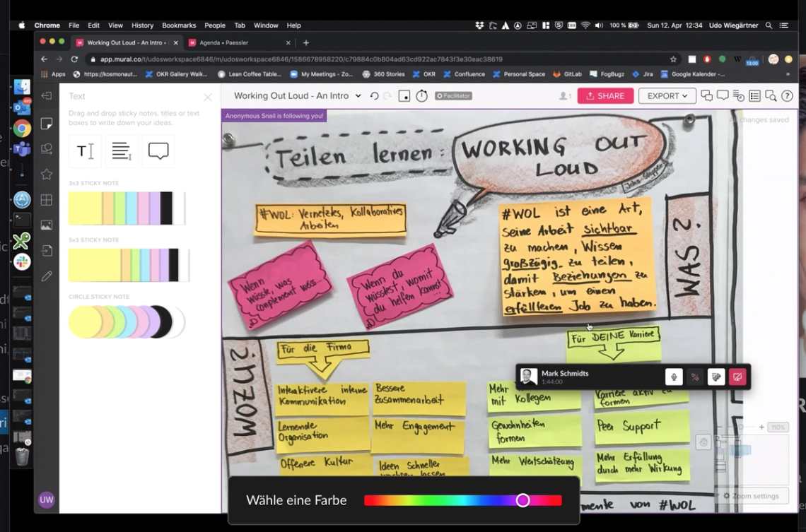The image size is (806, 532).
Task: Show more bookmarks chevron
Action: [x=788, y=74]
